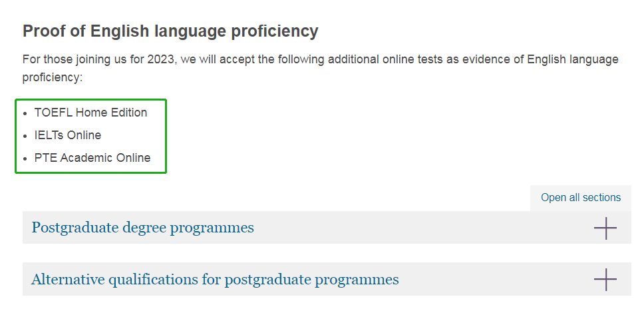
Task: Select the IELTs Online list entry
Action: pos(68,135)
